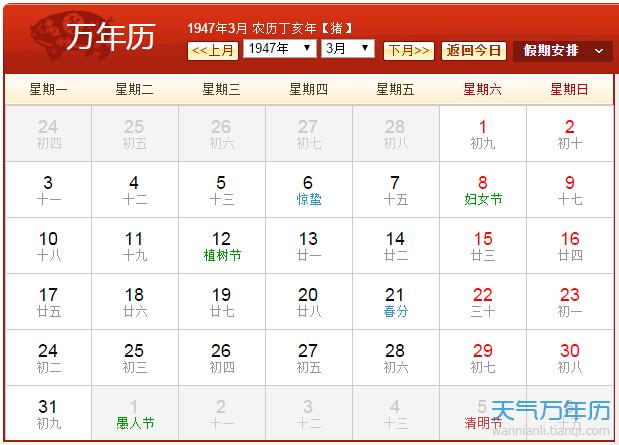Select March 20 廿八
The image size is (619, 445).
(309, 302)
